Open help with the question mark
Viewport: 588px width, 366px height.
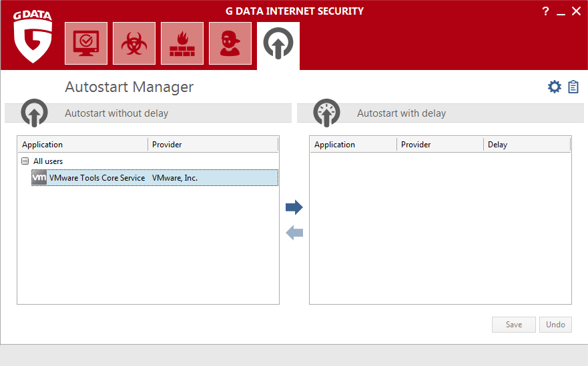pyautogui.click(x=546, y=11)
